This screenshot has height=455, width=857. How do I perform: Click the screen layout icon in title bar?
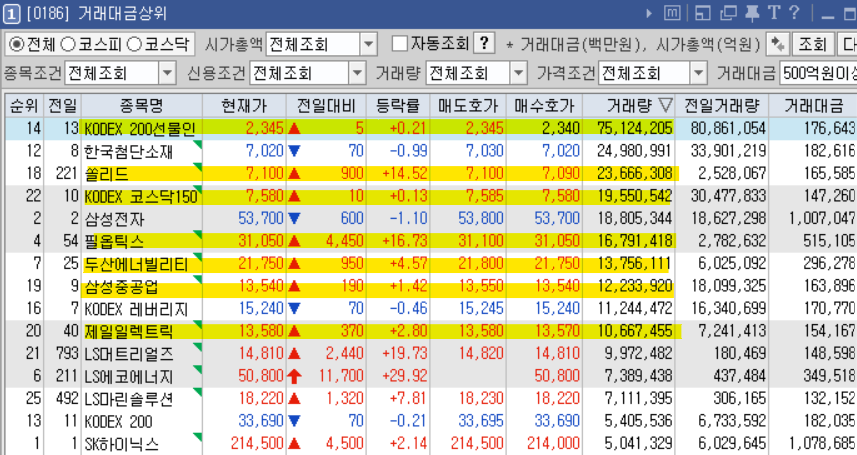click(702, 13)
